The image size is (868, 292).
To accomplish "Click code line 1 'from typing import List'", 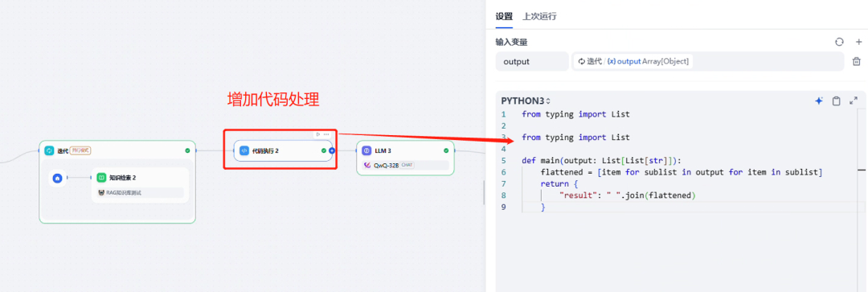I will pos(575,114).
